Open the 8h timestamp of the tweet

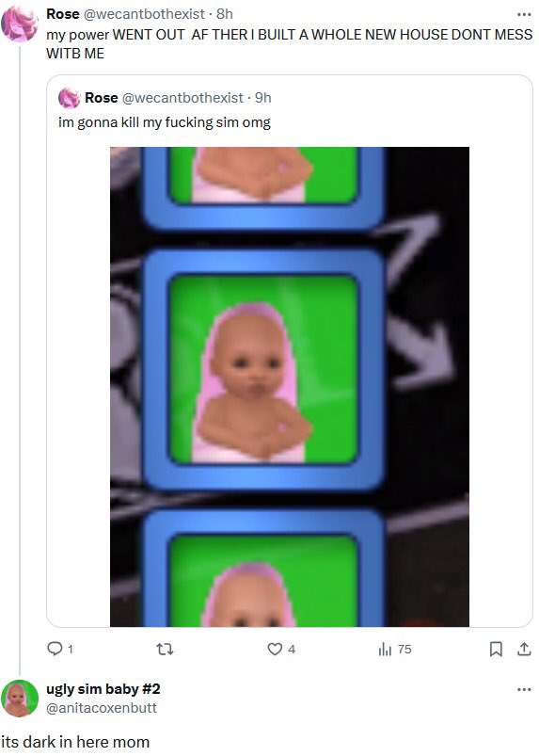(x=225, y=14)
